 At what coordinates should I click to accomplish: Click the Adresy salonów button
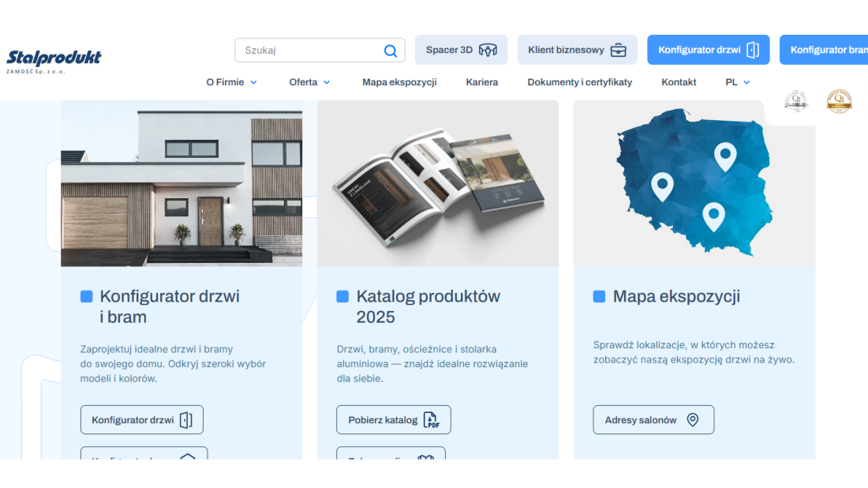click(x=653, y=420)
